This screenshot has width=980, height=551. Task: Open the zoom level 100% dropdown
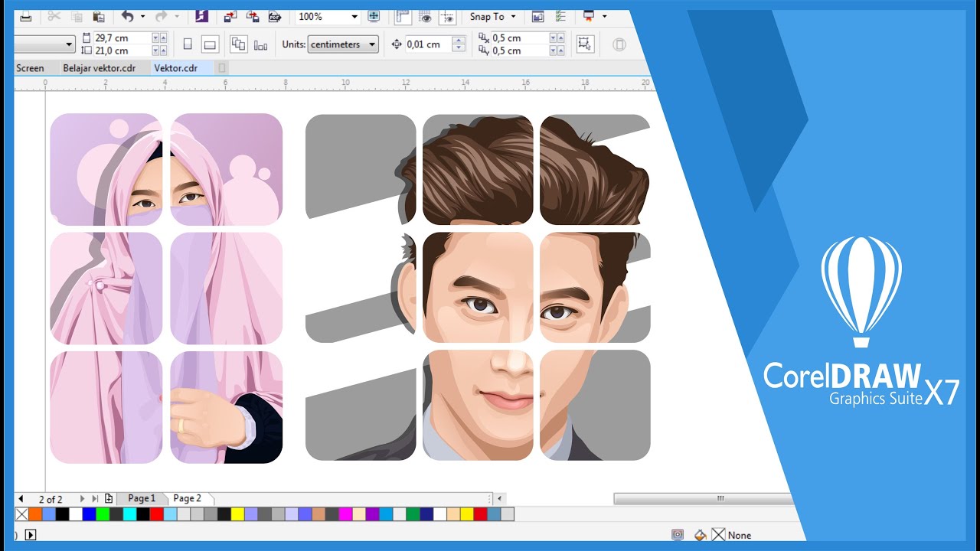coord(354,16)
